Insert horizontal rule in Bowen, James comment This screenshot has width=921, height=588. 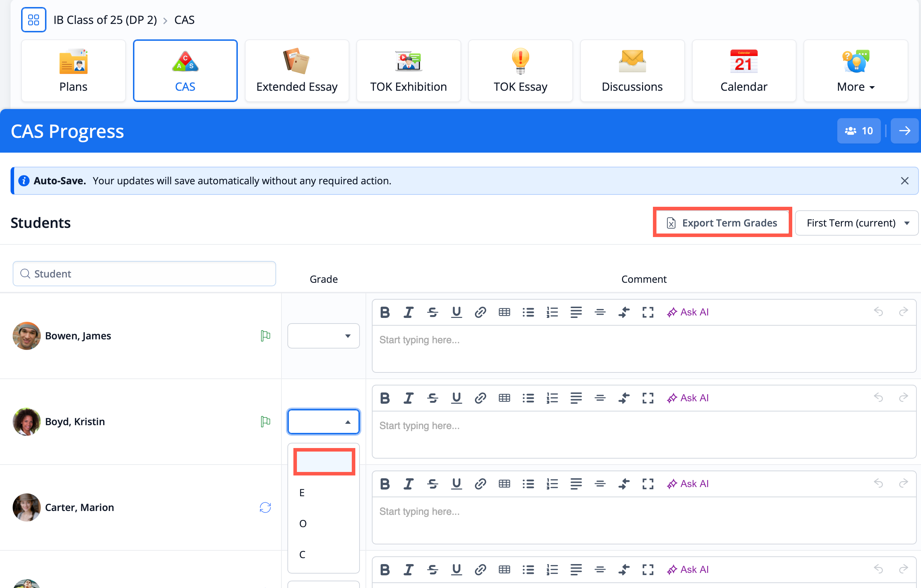pyautogui.click(x=600, y=312)
